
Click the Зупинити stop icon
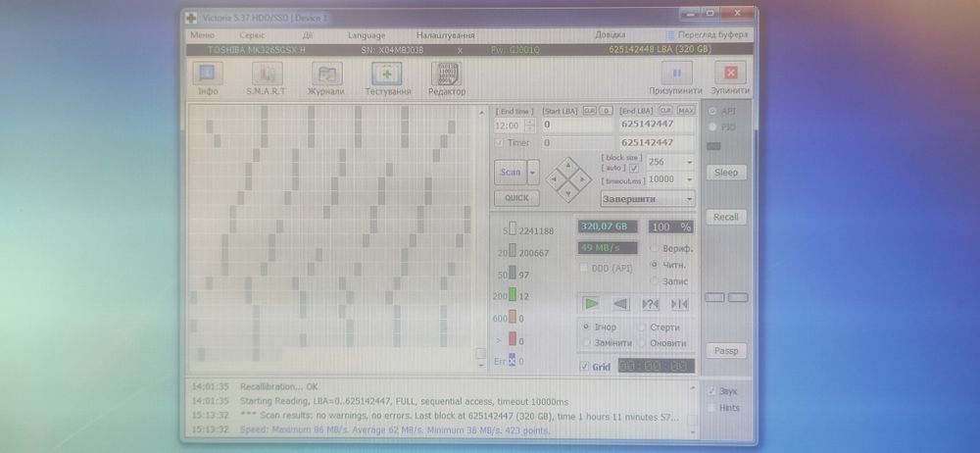(731, 73)
